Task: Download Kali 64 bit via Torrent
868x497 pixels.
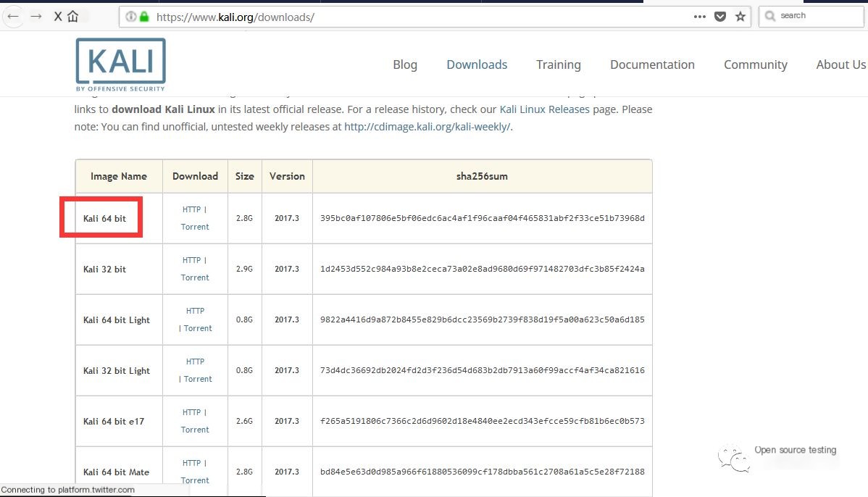Action: [x=195, y=227]
